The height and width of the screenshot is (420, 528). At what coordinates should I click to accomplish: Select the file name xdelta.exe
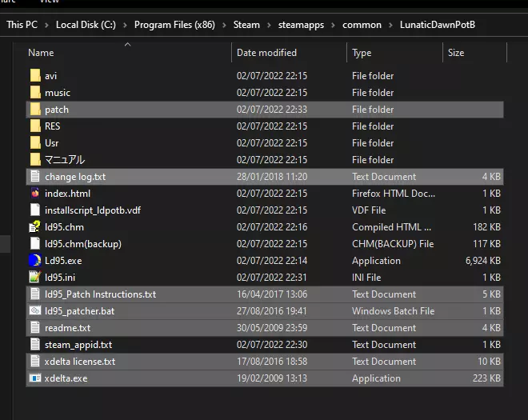pos(66,378)
